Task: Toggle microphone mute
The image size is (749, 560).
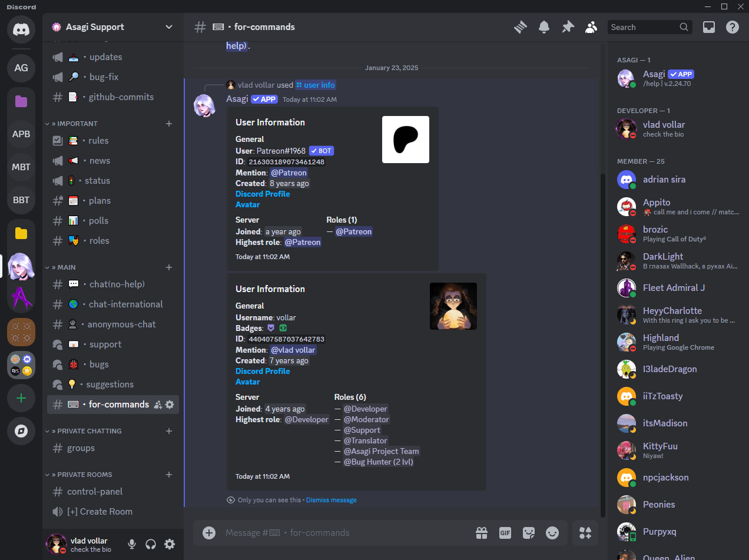Action: [132, 544]
